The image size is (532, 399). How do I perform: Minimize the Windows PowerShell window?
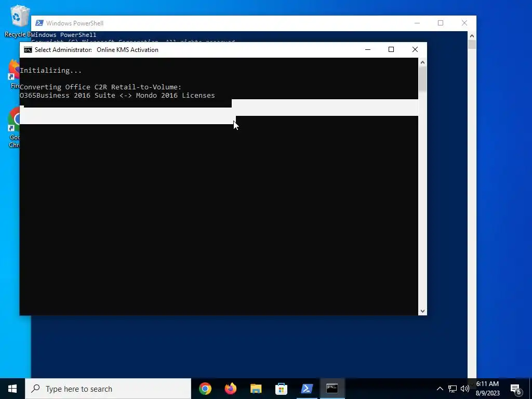tap(417, 23)
